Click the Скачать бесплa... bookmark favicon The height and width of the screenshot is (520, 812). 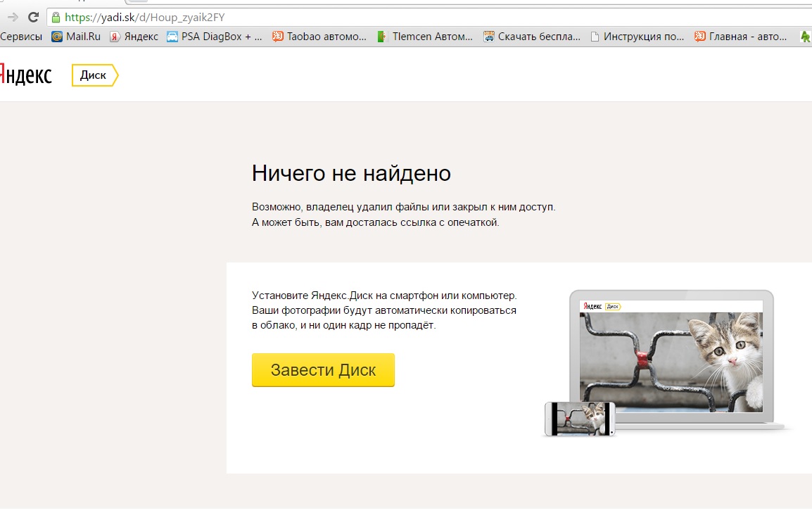click(x=489, y=37)
